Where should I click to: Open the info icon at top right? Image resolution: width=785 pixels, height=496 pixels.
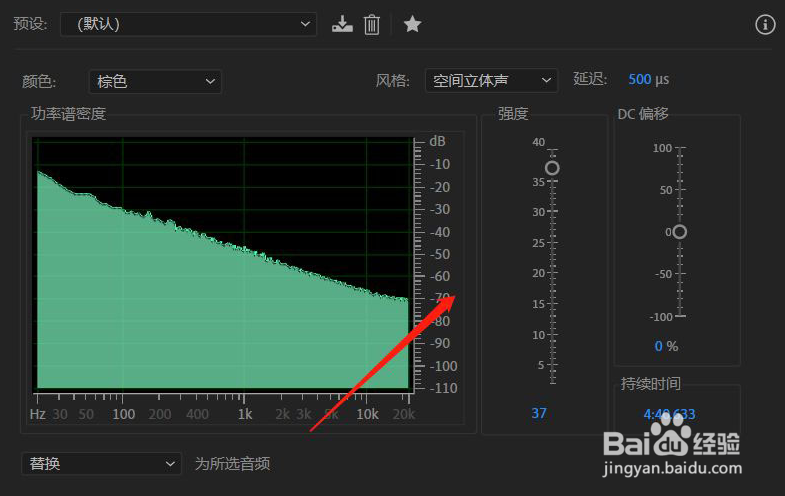pos(765,24)
